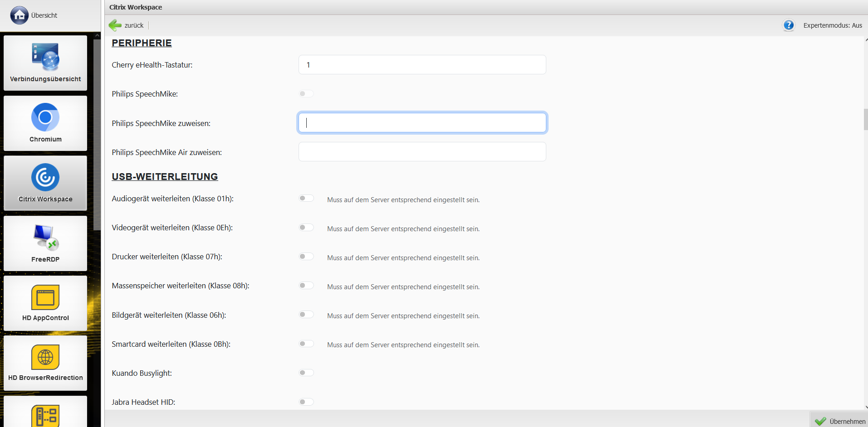This screenshot has height=427, width=868.
Task: Click the Jabra Headset HID label
Action: (143, 402)
